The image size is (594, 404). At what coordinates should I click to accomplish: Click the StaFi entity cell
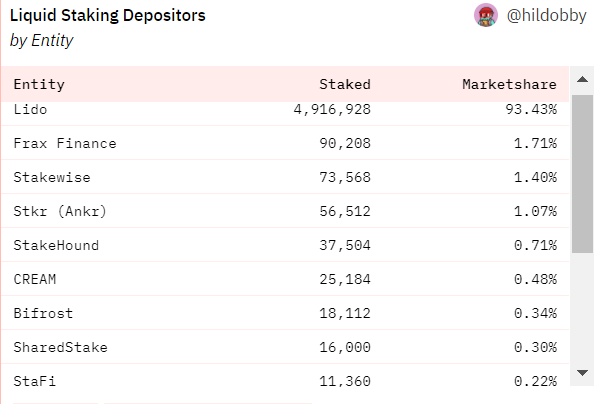[34, 381]
